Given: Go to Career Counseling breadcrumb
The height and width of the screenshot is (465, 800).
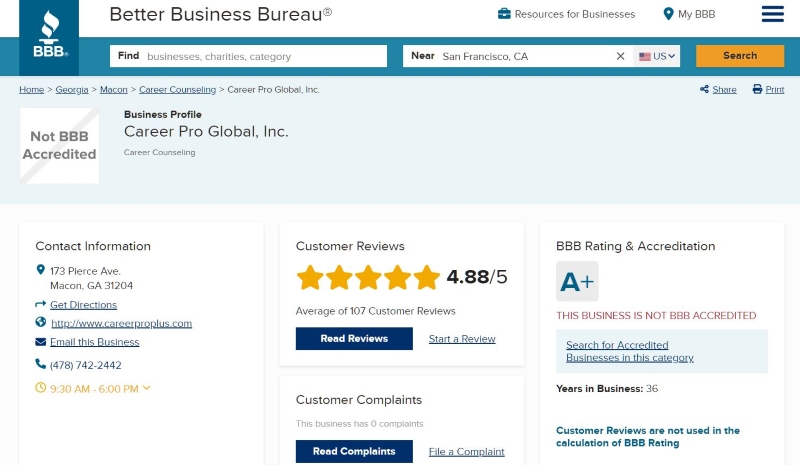Looking at the screenshot, I should (x=178, y=89).
